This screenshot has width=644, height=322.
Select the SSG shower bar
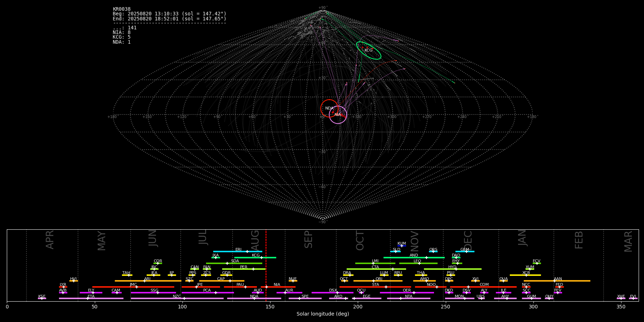click(x=153, y=293)
